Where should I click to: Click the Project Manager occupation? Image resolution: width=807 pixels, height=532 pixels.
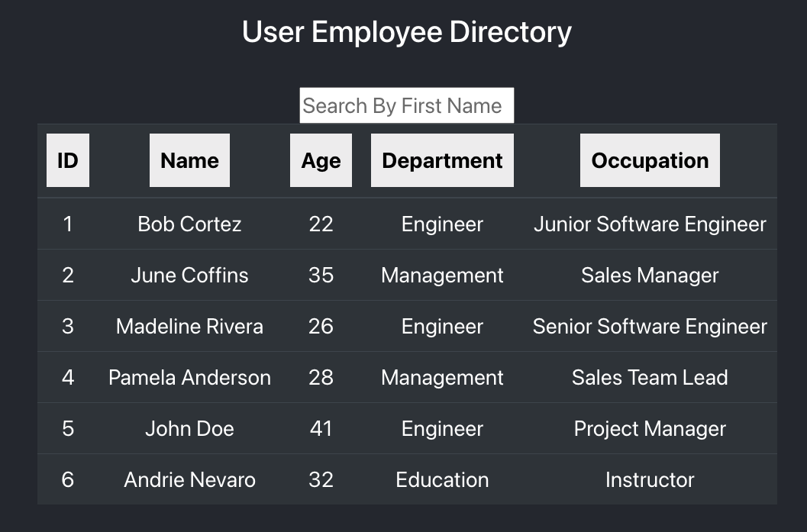(x=650, y=429)
